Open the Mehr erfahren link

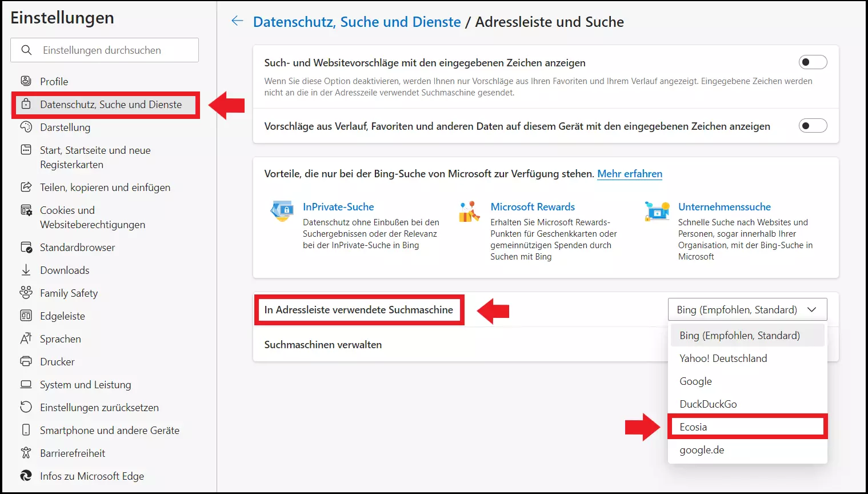coord(629,174)
